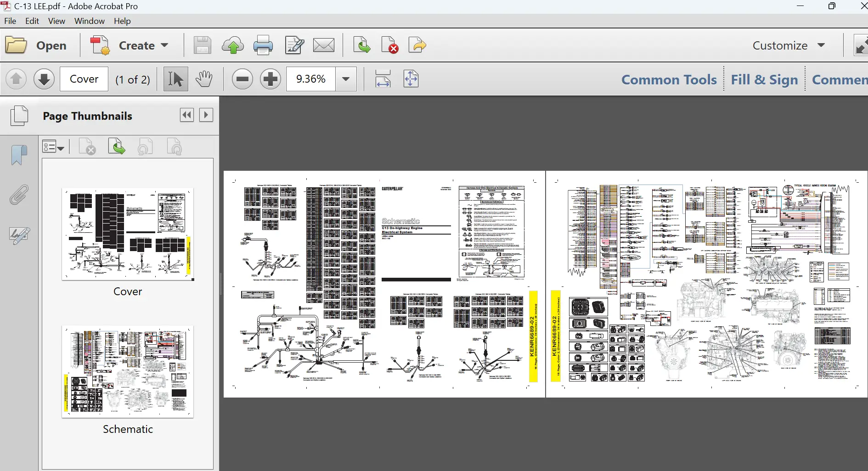868x471 pixels.
Task: Choose the Select text cursor tool
Action: click(175, 79)
